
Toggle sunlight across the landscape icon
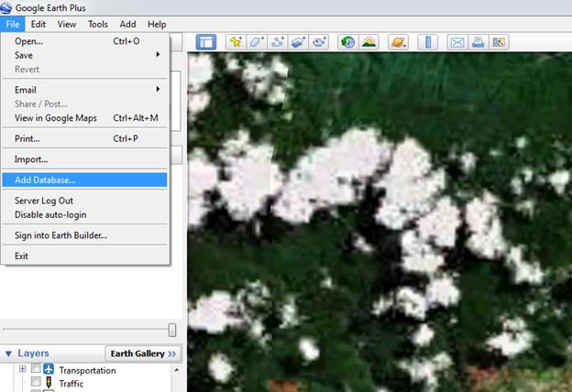tap(368, 42)
